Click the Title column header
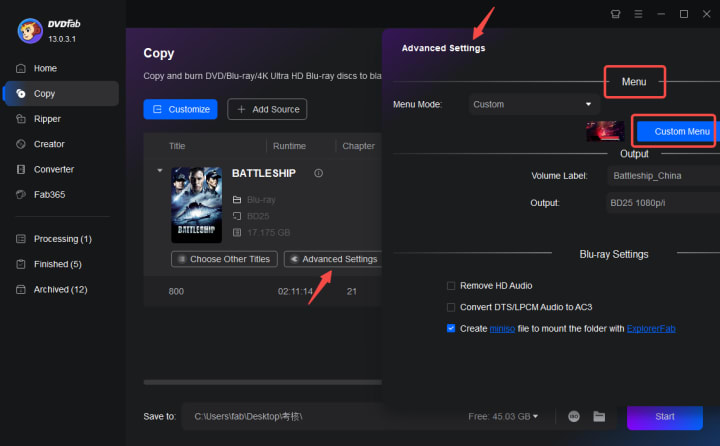 [x=177, y=146]
